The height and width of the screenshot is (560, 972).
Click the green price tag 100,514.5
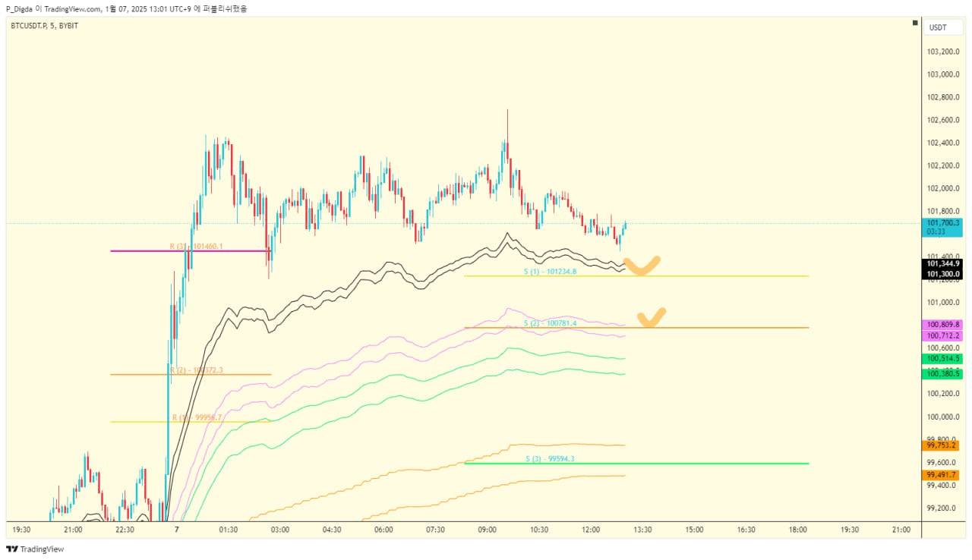[942, 358]
